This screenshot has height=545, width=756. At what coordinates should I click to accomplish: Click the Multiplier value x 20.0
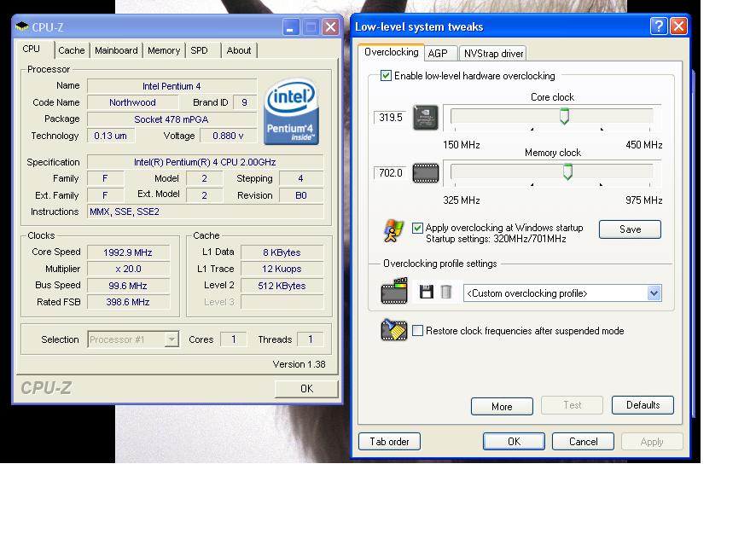coord(128,269)
